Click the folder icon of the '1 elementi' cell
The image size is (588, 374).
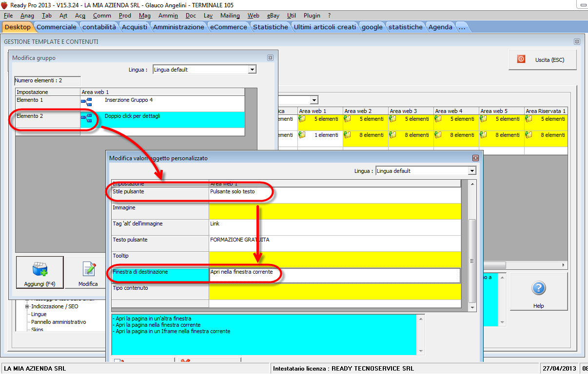tap(302, 135)
